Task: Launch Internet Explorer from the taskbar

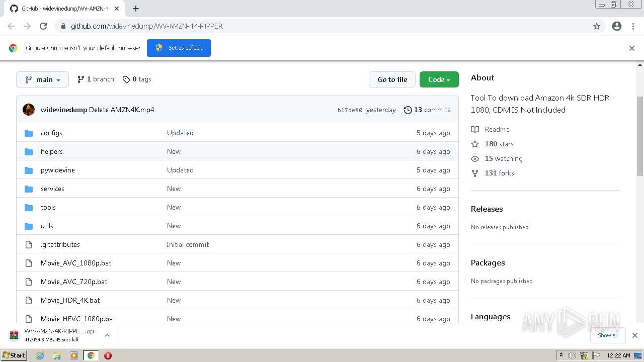Action: [40, 355]
